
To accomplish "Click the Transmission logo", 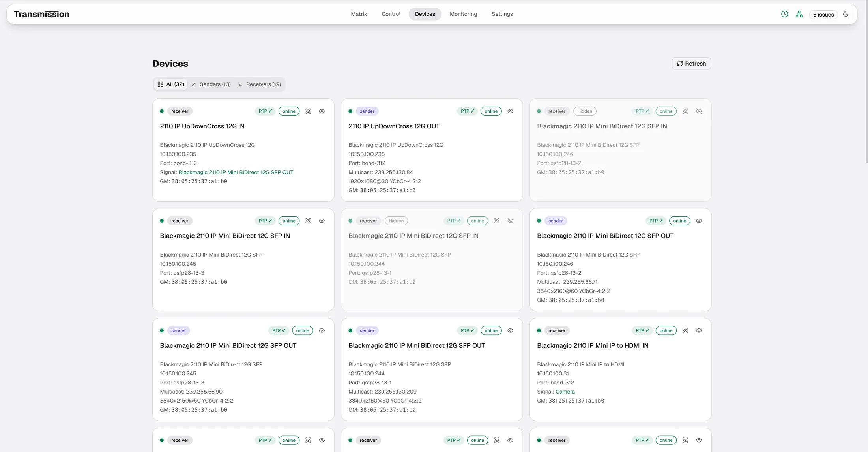I will [41, 14].
